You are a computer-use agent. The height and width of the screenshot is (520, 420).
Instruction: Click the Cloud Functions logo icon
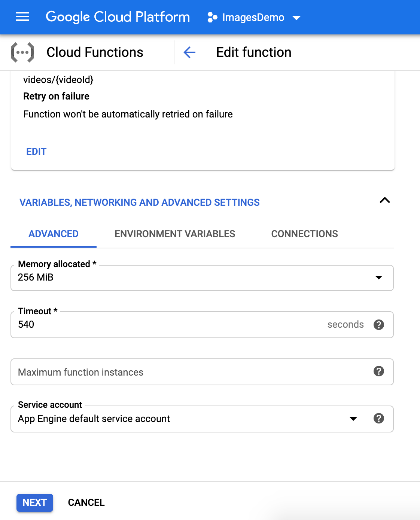[x=22, y=52]
